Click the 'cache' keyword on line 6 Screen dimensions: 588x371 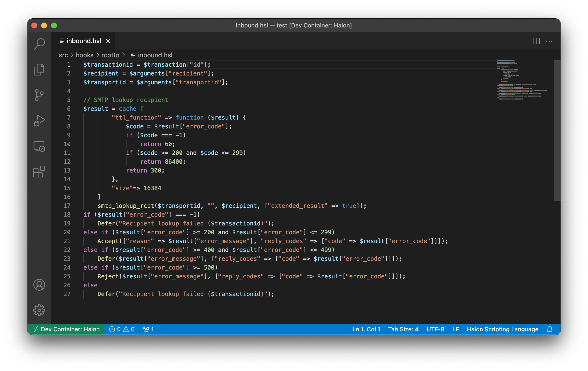128,109
